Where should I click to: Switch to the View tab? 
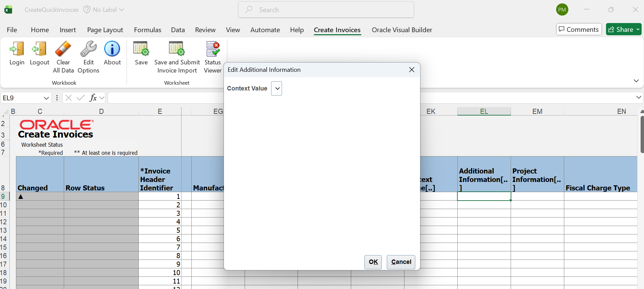pos(233,30)
